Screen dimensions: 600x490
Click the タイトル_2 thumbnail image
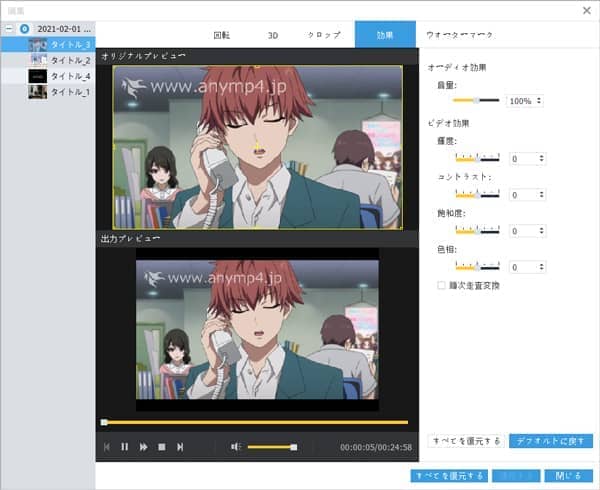coord(38,60)
